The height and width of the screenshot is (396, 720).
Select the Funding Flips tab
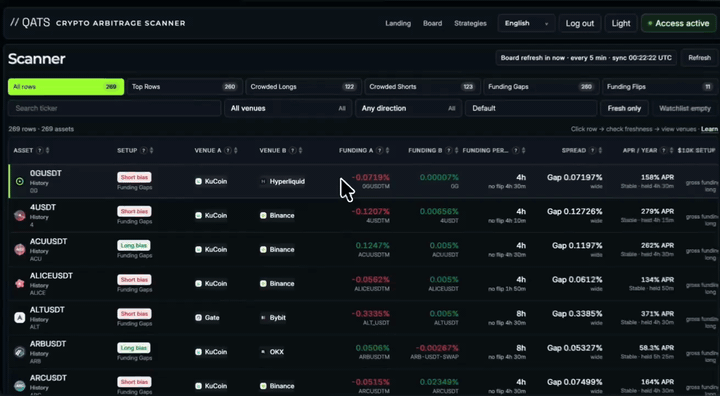660,87
